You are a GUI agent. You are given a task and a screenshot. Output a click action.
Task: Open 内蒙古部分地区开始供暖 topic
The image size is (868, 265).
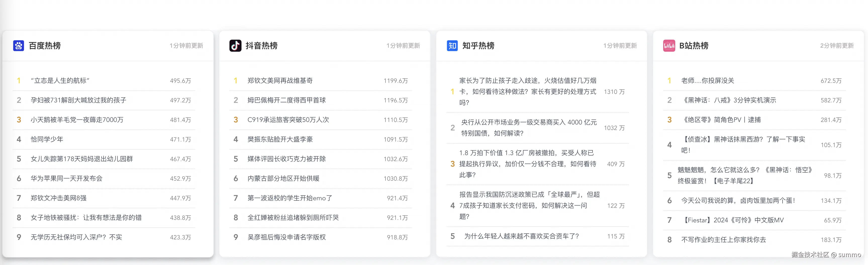[283, 178]
